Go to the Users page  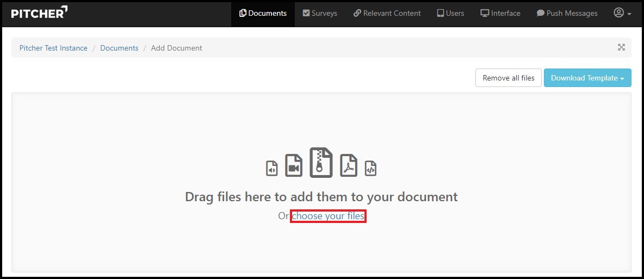(450, 14)
